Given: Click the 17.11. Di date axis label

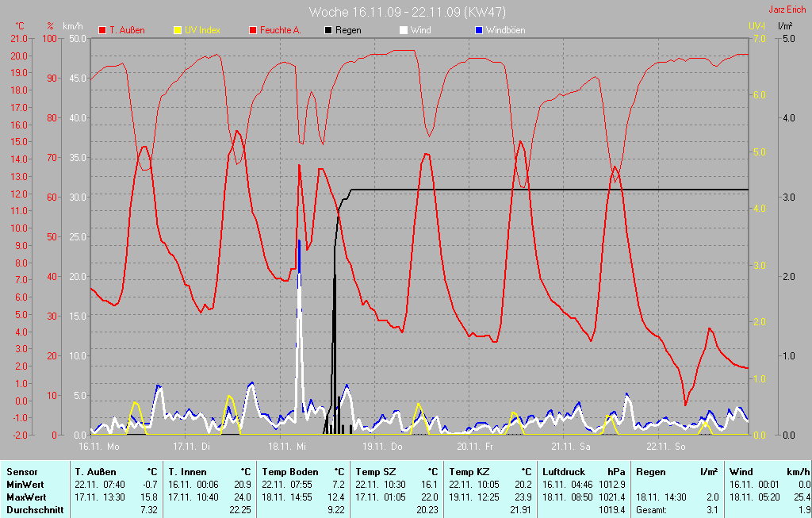Looking at the screenshot, I should click(192, 446).
